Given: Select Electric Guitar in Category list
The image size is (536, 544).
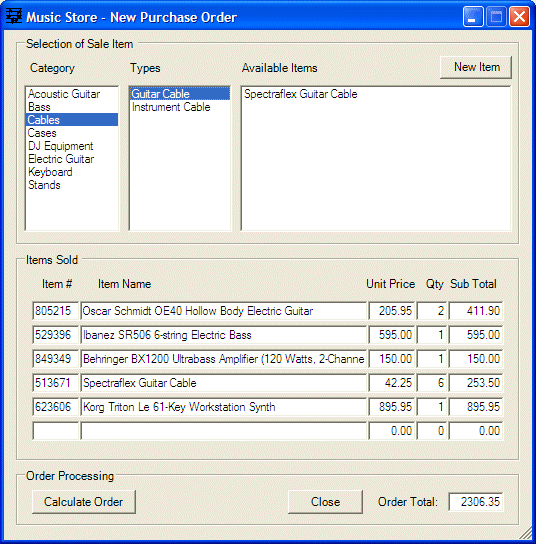Looking at the screenshot, I should pos(71,159).
